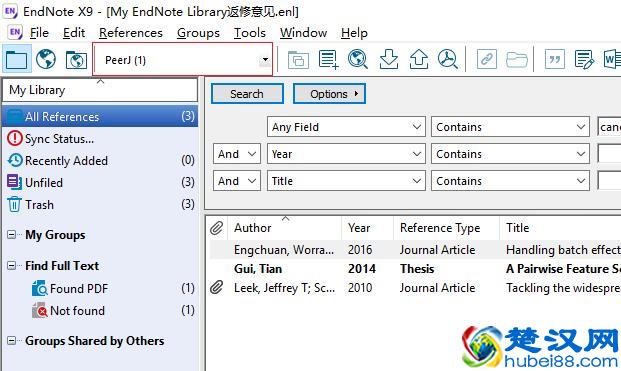Sort by the Author column header
This screenshot has width=621, height=371.
[x=284, y=228]
